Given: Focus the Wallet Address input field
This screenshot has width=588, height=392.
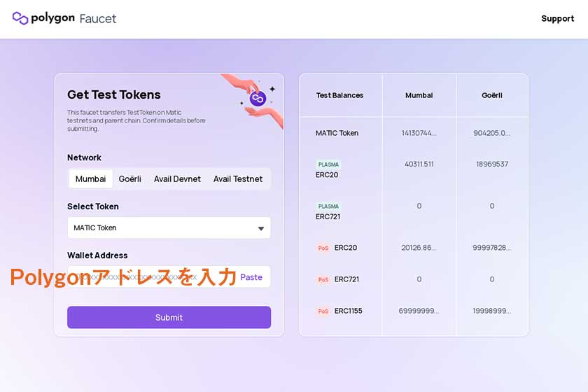Looking at the screenshot, I should point(169,276).
